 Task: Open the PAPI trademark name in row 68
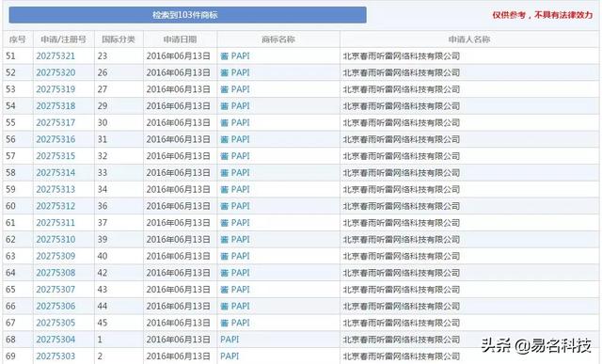230,340
